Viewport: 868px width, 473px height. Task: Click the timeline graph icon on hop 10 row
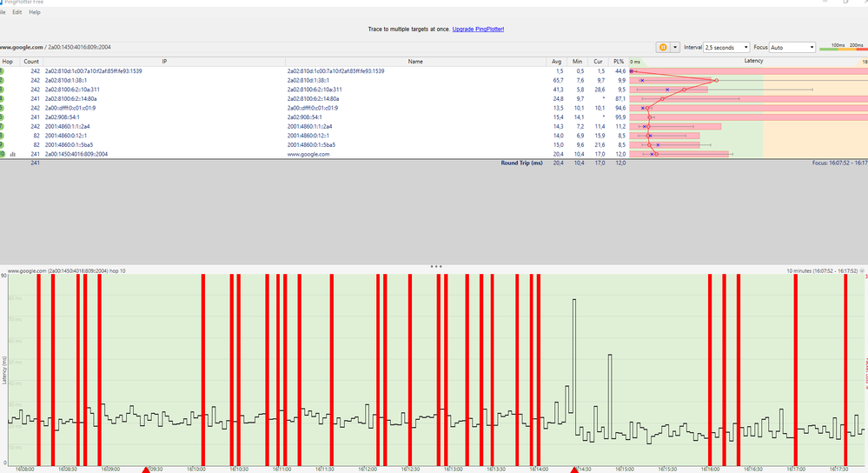coord(13,155)
